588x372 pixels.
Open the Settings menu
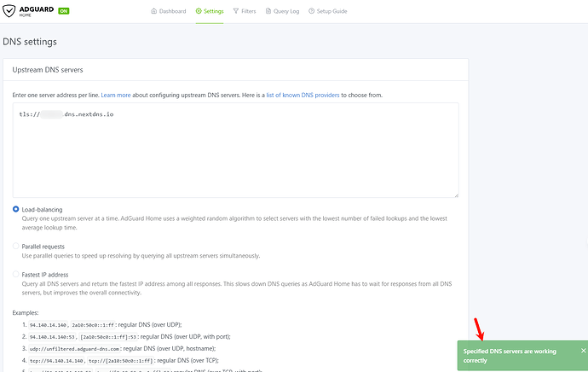click(214, 12)
